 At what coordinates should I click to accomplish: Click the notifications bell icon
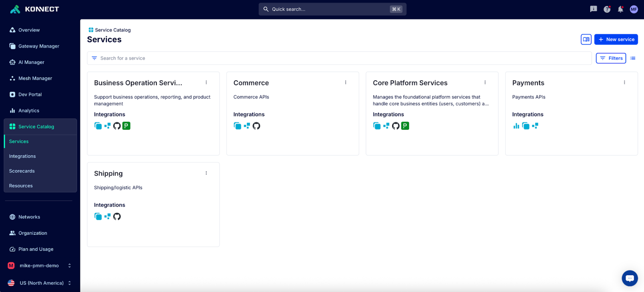coord(620,9)
